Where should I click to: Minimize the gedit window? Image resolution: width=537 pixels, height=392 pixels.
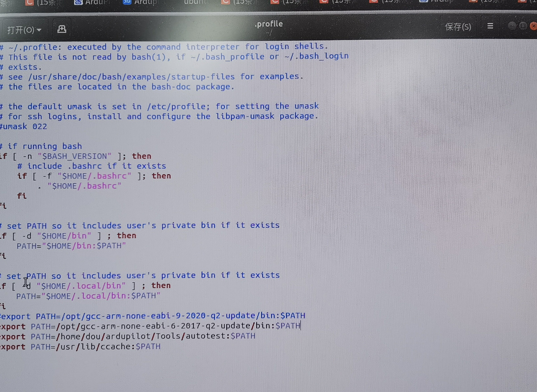512,25
